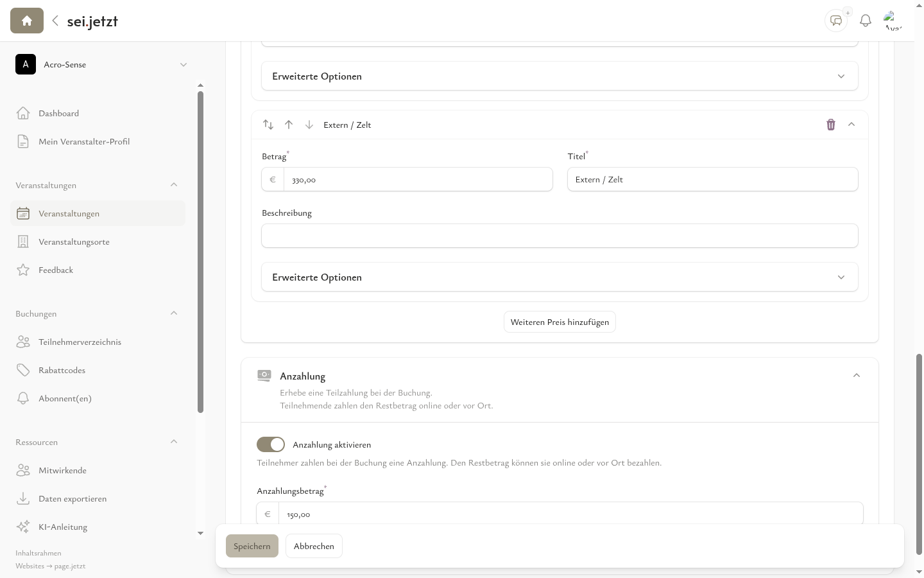Click the Anzahlungsbetrag input field
924x578 pixels.
571,514
